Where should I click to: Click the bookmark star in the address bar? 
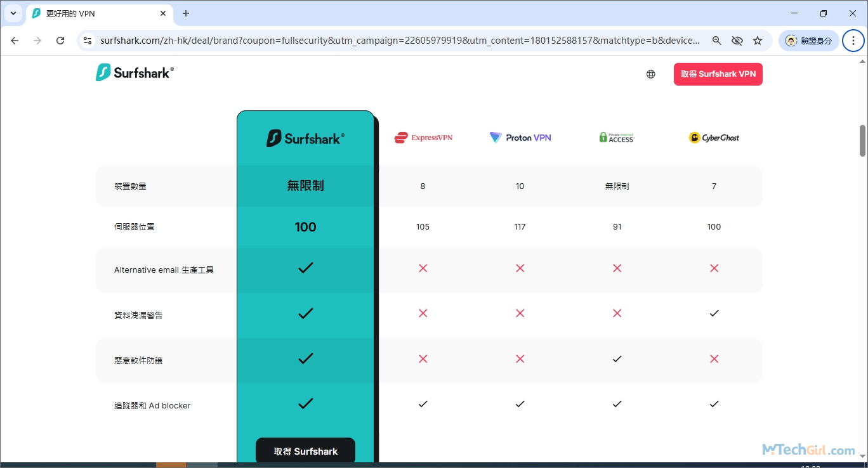pyautogui.click(x=758, y=40)
